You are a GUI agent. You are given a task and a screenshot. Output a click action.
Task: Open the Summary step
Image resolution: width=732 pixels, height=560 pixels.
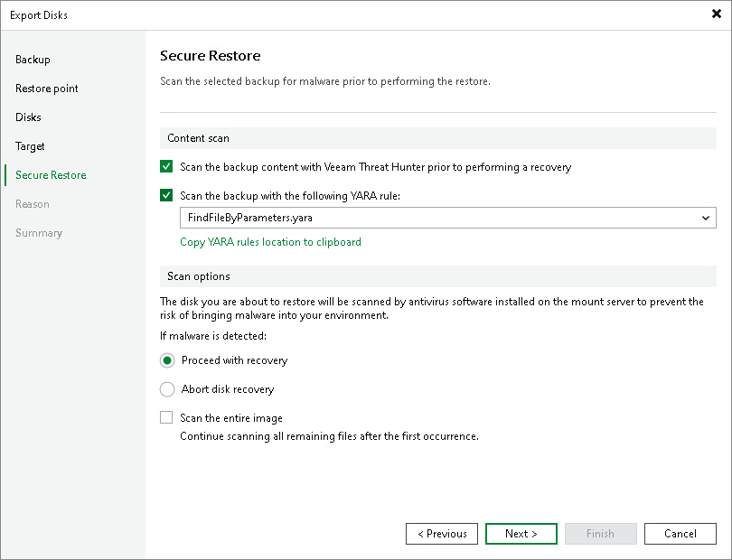(39, 232)
